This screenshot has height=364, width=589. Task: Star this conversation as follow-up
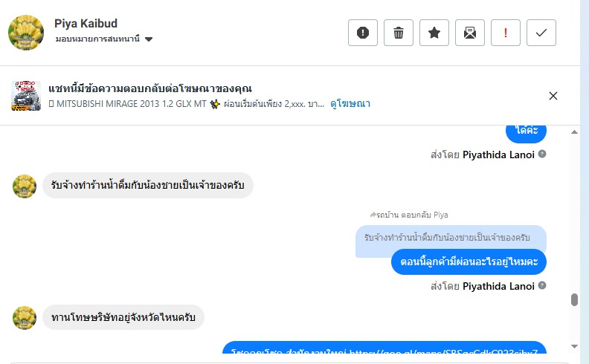pos(434,33)
